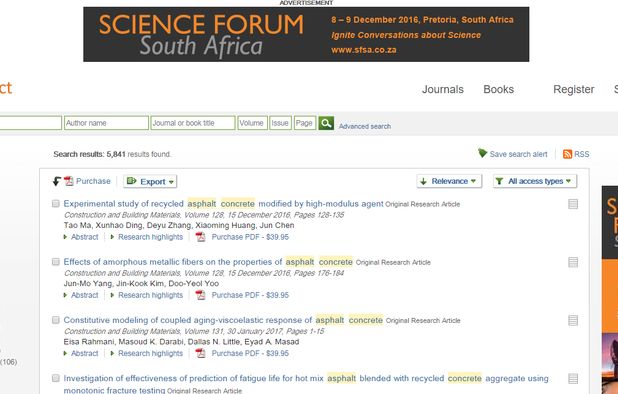The height and width of the screenshot is (394, 618).
Task: Open Constitutive modeling of coupled aging-viscoelastic title
Action: (223, 320)
